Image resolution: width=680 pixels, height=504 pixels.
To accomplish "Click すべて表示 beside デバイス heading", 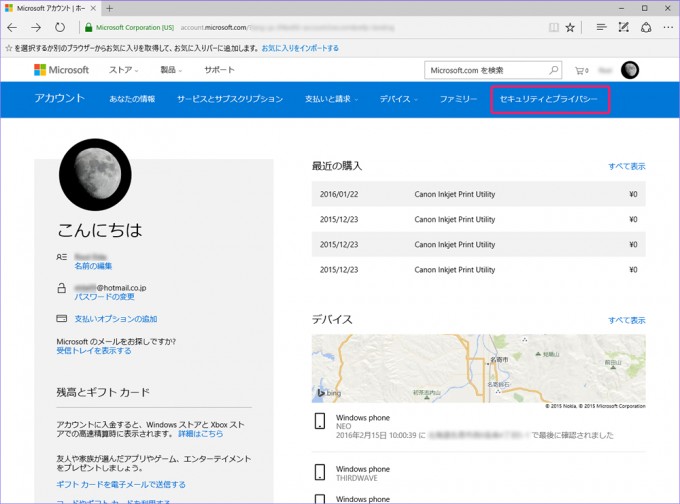I will 627,320.
